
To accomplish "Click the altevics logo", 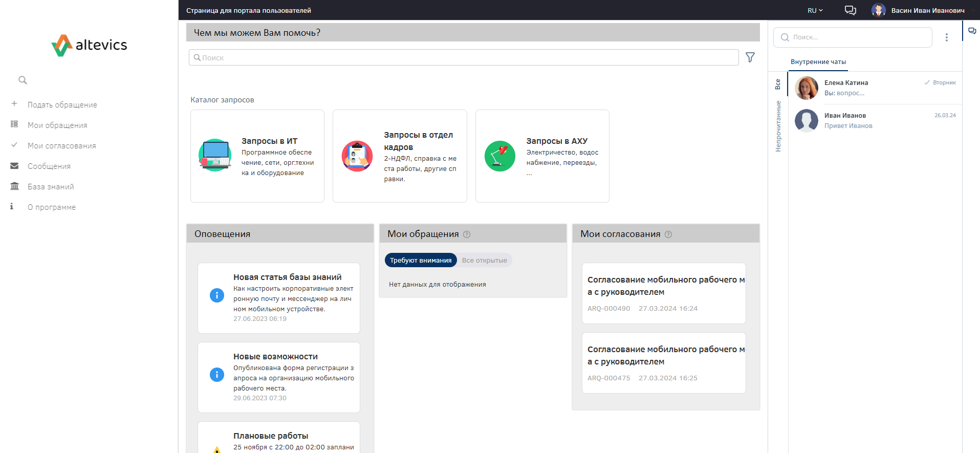I will pos(89,45).
